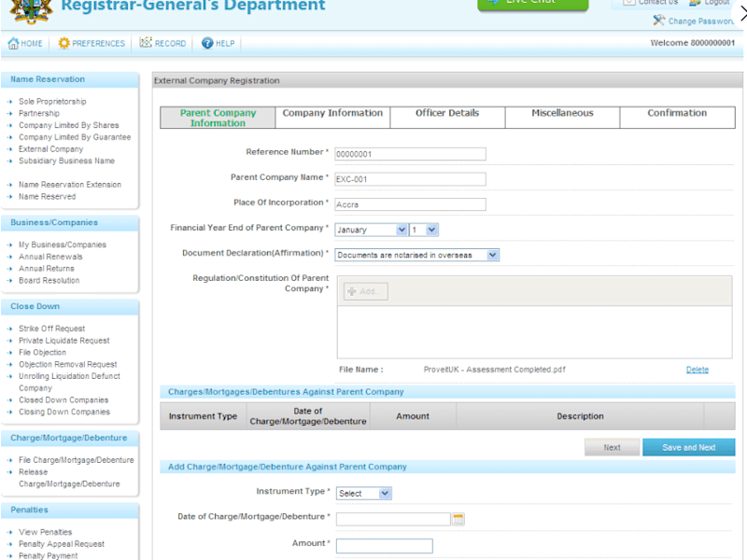Focus the Date of Charge/Mortgage/Debenture field
The image size is (747, 560).
click(x=393, y=519)
